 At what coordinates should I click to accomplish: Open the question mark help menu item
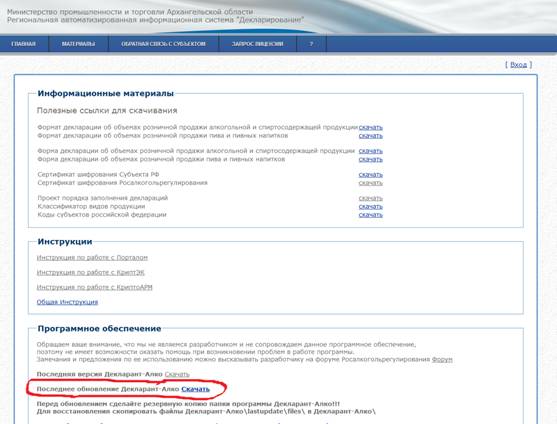coord(311,44)
